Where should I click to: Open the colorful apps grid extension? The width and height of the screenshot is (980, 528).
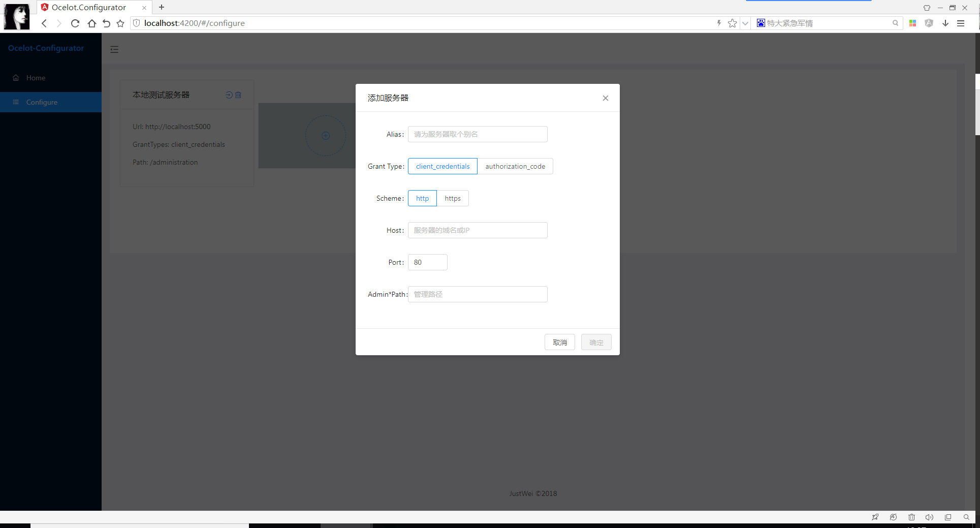pos(912,23)
